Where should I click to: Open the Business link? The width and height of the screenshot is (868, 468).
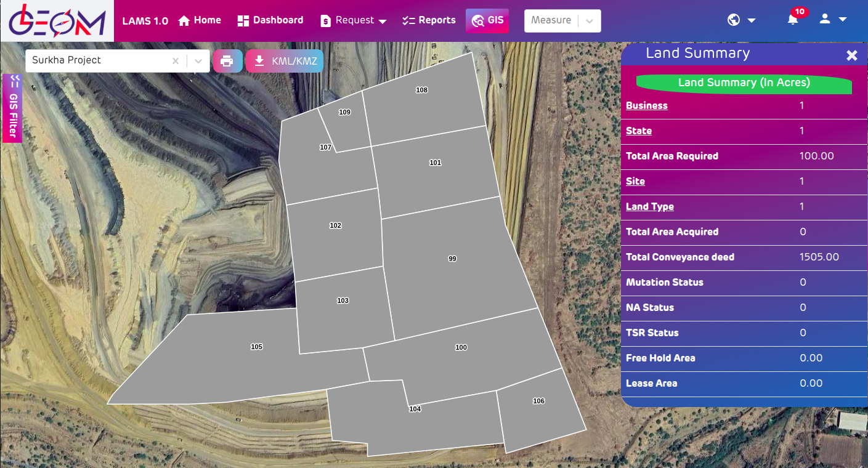[646, 106]
